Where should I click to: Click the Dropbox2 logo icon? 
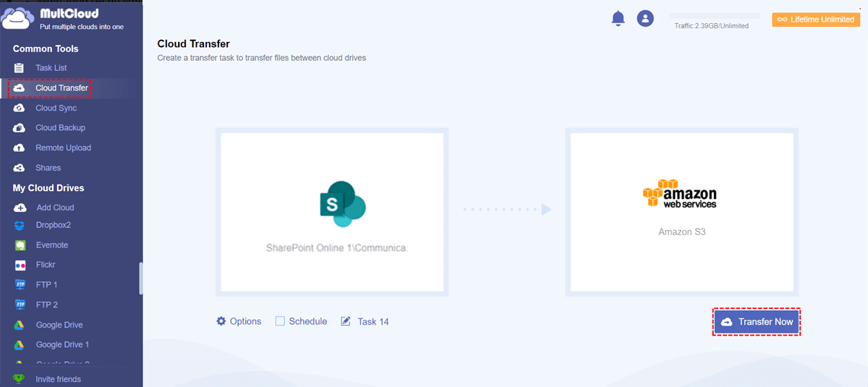coord(20,225)
